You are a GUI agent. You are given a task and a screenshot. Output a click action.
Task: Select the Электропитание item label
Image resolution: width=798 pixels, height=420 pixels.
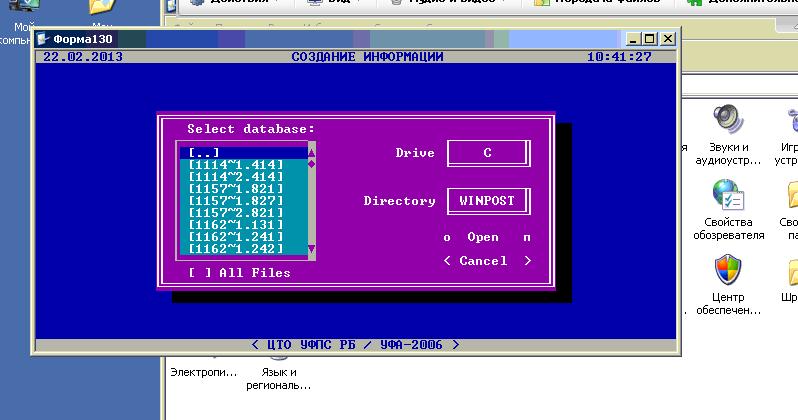[x=204, y=372]
